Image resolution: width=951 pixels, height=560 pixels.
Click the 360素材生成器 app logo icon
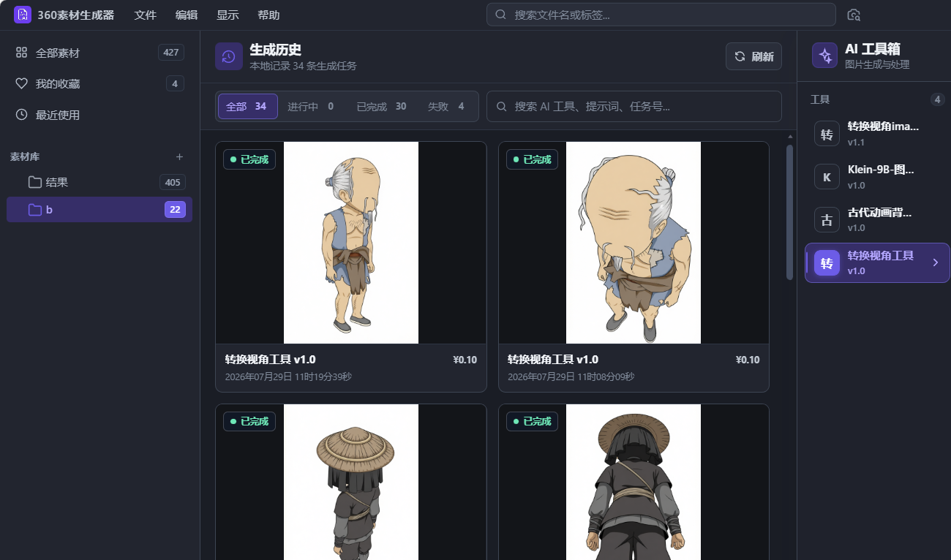click(23, 15)
